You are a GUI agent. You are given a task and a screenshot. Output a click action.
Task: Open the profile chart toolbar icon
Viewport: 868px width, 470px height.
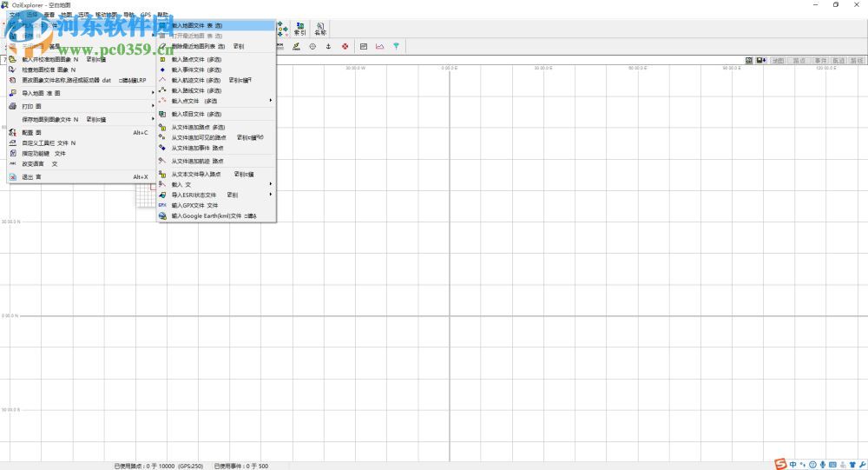point(380,47)
